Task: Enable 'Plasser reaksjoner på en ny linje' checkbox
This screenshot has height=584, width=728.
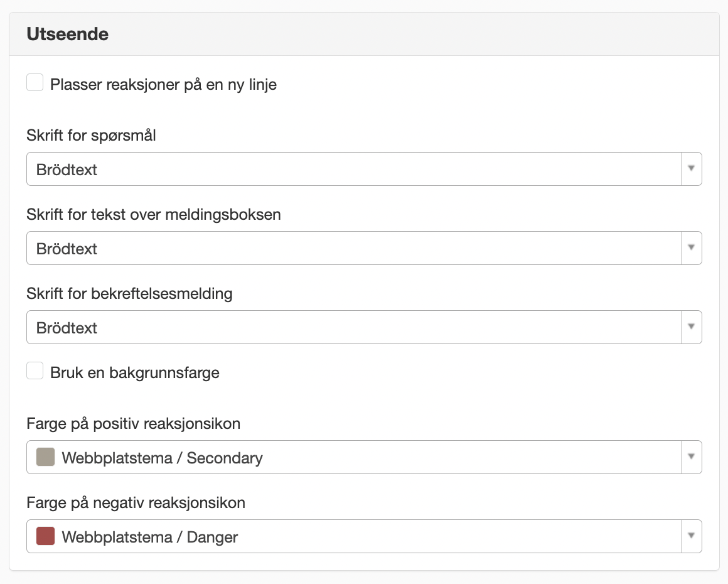Action: (x=35, y=83)
